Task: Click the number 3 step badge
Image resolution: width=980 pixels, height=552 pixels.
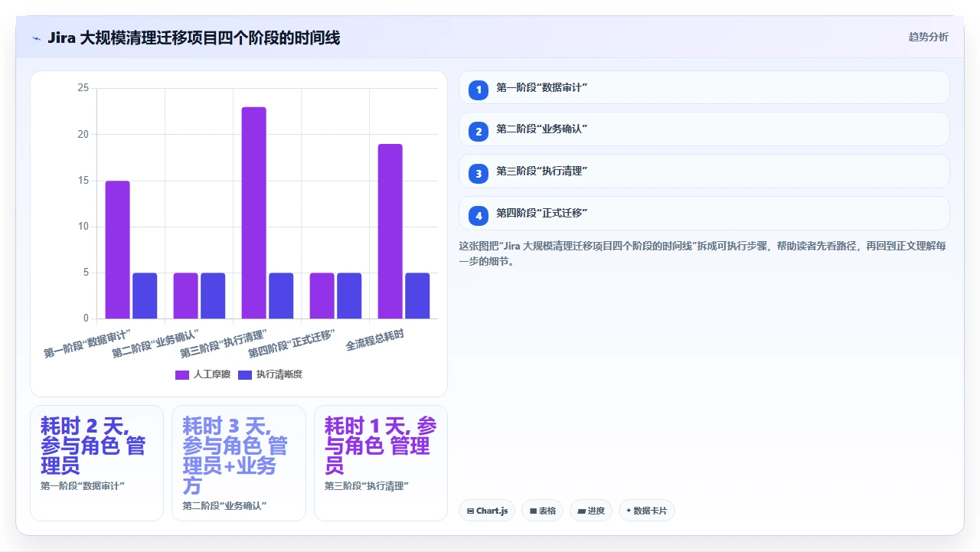Action: coord(479,174)
